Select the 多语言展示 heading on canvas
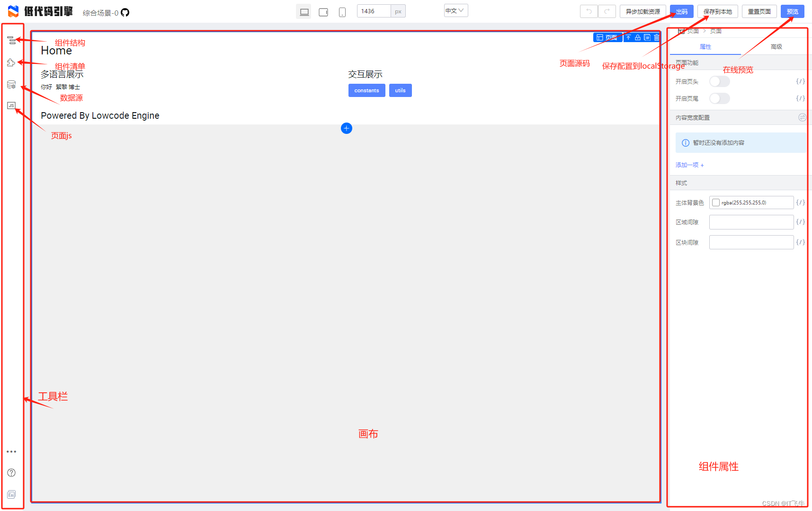This screenshot has height=511, width=812. pyautogui.click(x=62, y=74)
